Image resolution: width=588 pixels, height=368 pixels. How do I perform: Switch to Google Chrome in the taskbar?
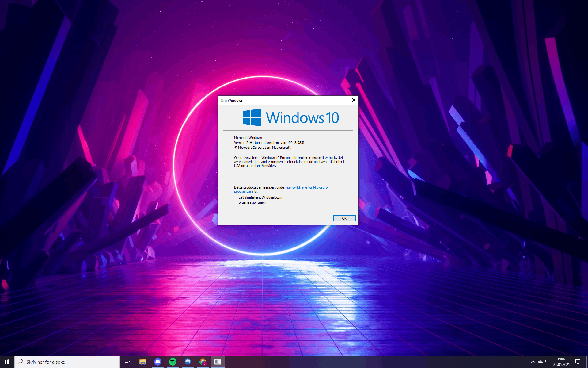point(203,362)
